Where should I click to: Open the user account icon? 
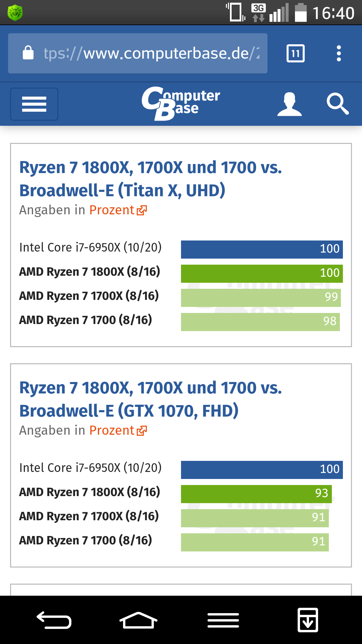(x=290, y=104)
